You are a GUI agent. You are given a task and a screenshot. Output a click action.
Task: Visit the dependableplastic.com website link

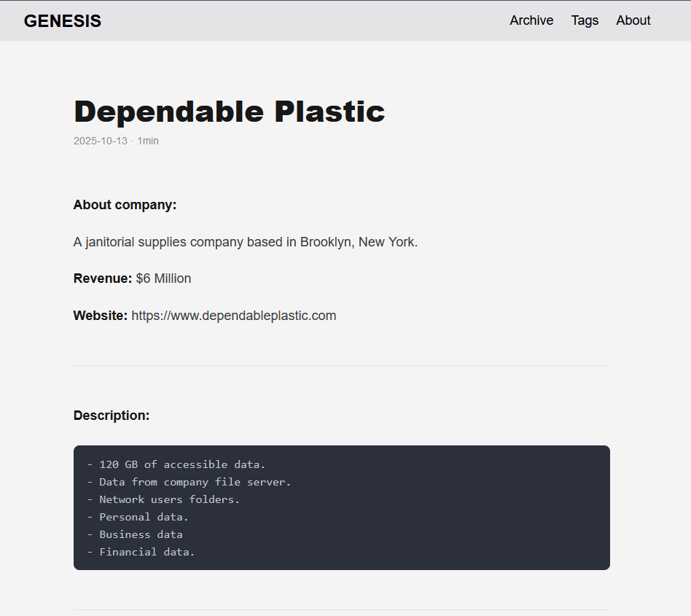[x=233, y=315]
